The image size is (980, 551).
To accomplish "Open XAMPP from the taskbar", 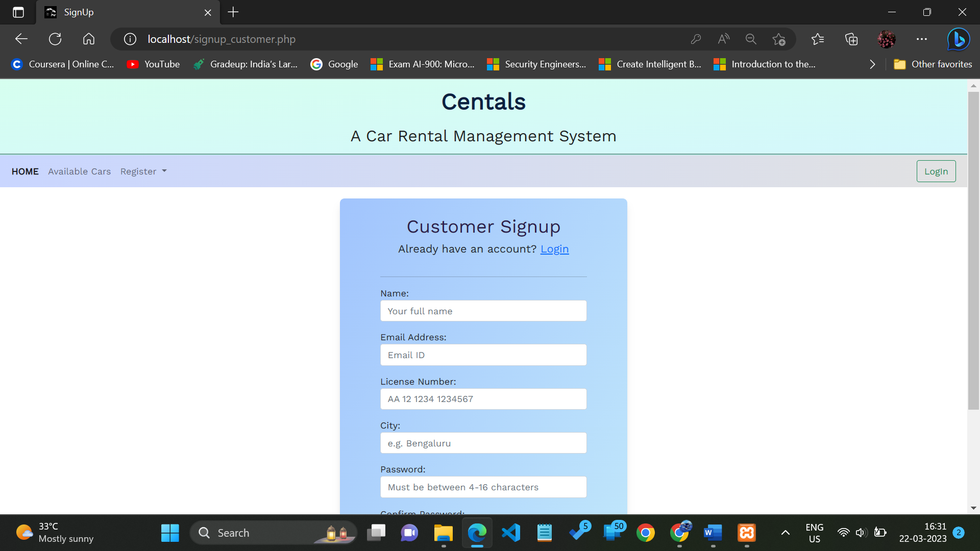I will [x=746, y=533].
